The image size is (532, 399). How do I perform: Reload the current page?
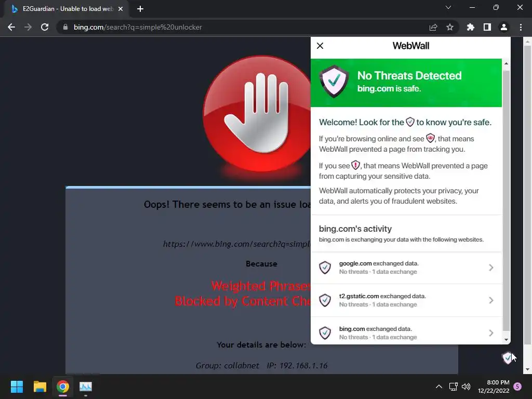(45, 27)
